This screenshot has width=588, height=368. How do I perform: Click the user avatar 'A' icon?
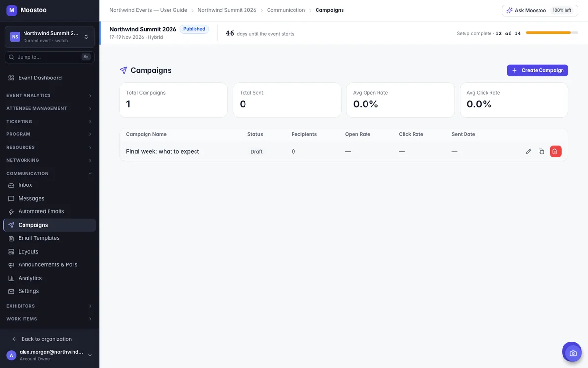11,355
